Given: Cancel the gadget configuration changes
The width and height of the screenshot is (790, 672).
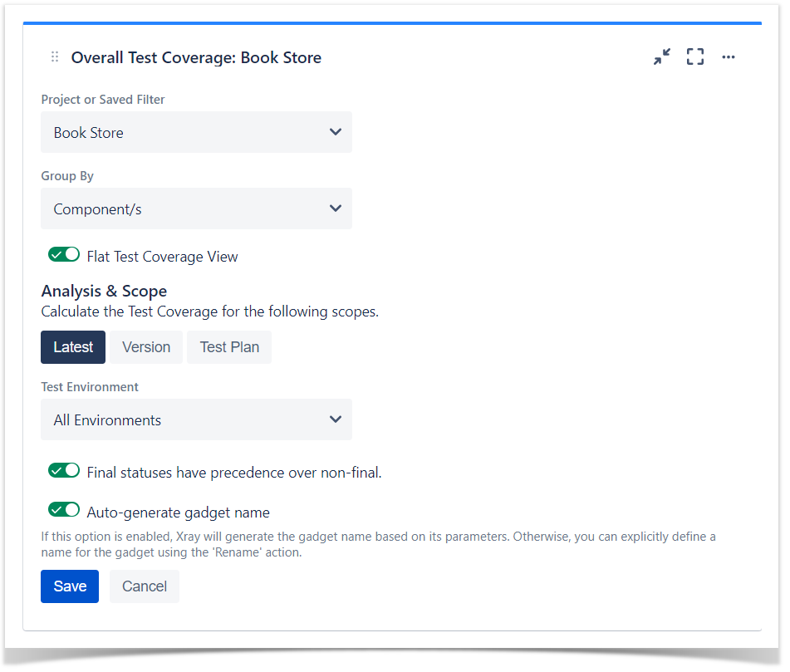Looking at the screenshot, I should pyautogui.click(x=145, y=586).
